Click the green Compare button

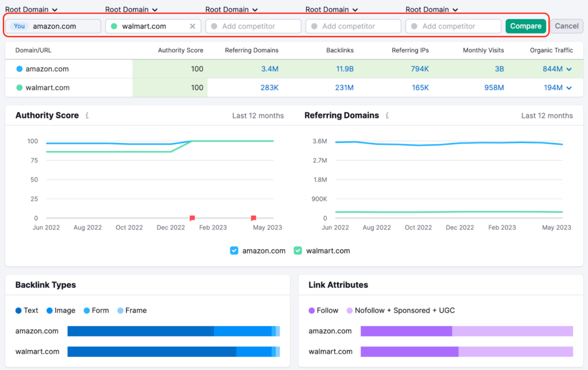(x=525, y=26)
